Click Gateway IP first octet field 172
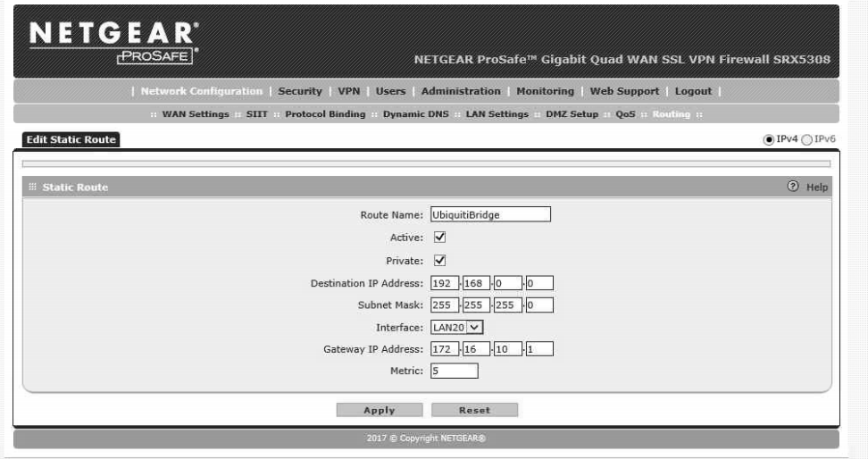Screen dimensions: 868x459 click(x=445, y=349)
